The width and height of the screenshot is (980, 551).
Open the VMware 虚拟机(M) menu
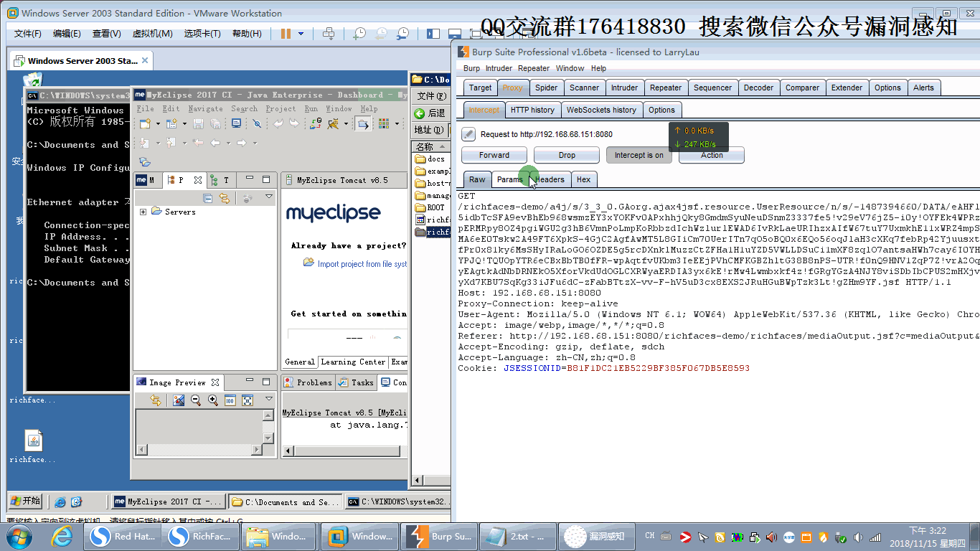152,34
